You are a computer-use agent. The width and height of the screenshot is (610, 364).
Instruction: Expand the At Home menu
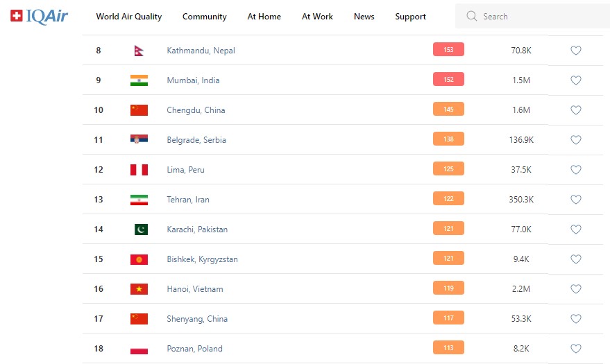coord(264,17)
